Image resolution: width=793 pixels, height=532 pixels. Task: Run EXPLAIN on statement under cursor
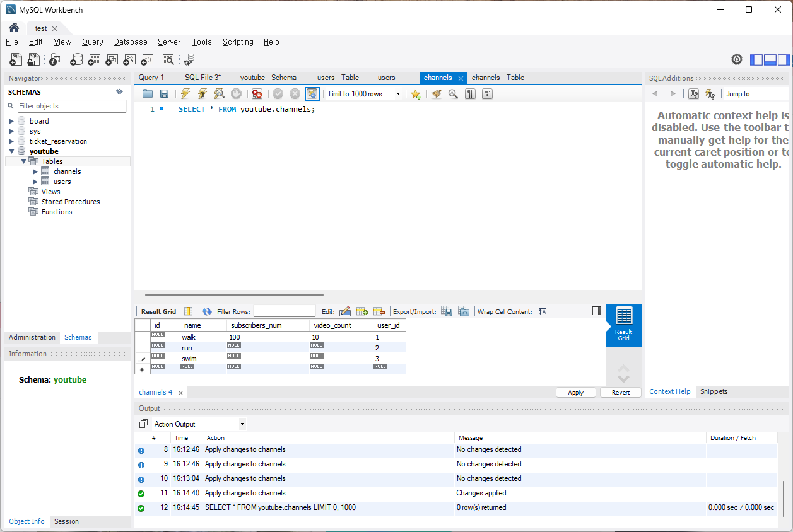(x=220, y=94)
